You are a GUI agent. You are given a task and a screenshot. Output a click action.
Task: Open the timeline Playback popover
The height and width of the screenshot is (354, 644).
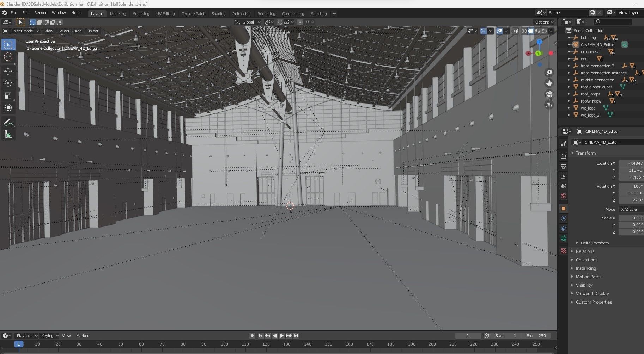[27, 336]
